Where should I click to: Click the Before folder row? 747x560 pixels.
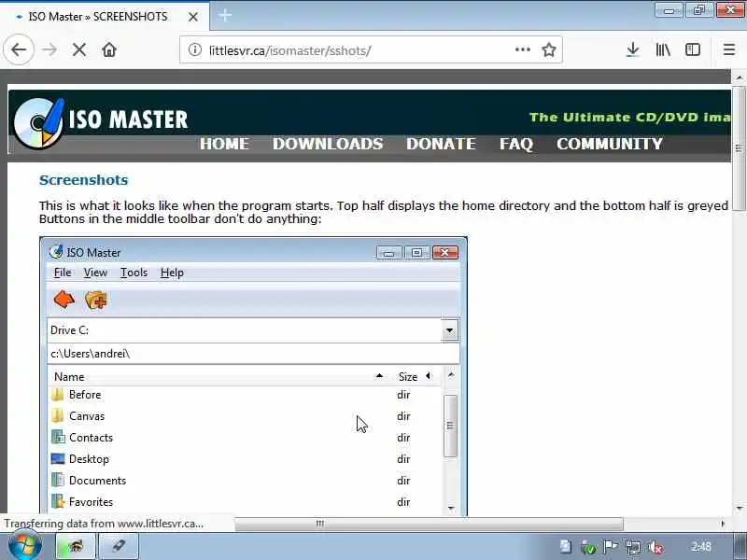pos(245,395)
